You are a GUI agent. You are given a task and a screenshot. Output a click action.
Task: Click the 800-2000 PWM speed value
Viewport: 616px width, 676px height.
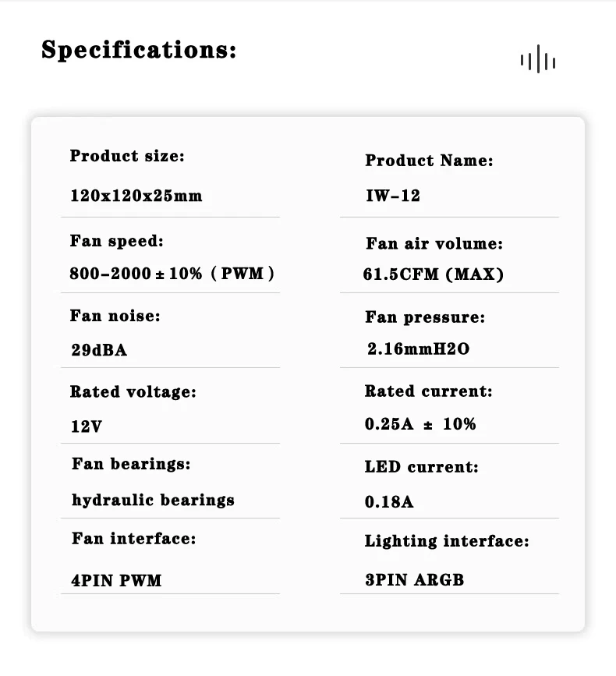click(x=172, y=274)
